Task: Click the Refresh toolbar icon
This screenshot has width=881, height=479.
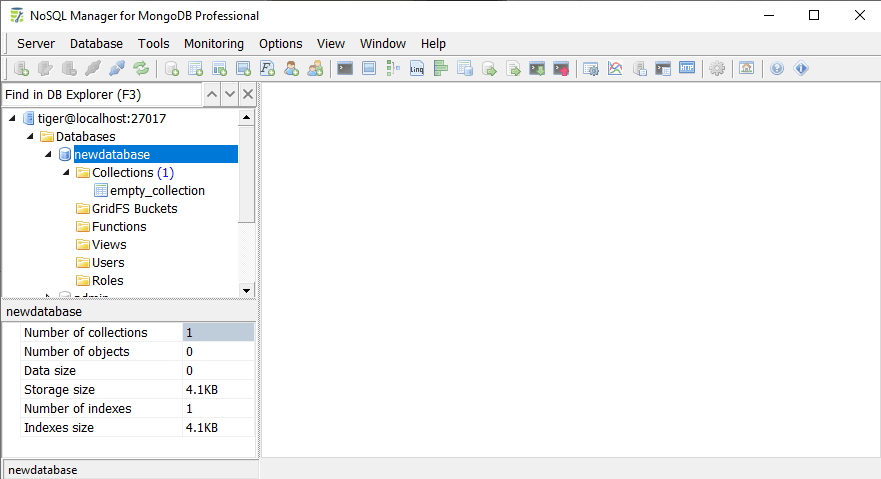Action: (x=141, y=69)
